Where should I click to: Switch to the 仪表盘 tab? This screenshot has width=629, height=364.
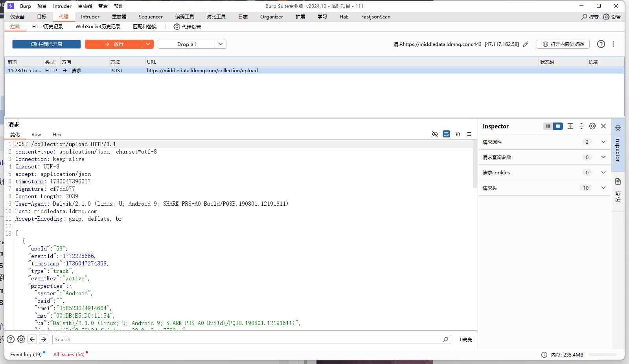pyautogui.click(x=17, y=17)
